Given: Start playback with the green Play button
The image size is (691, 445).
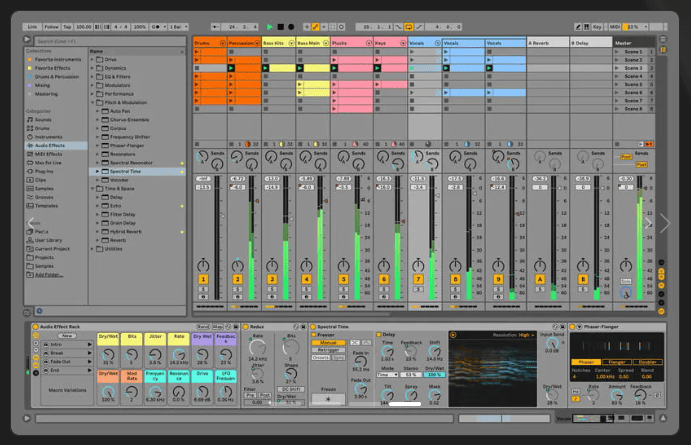Looking at the screenshot, I should 270,27.
